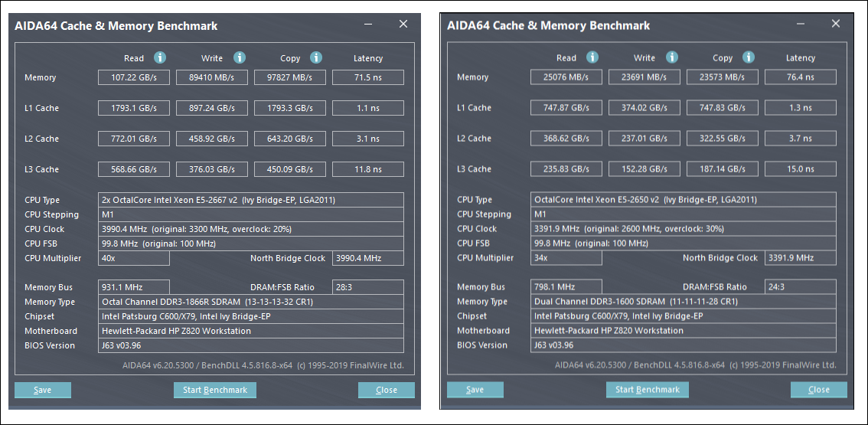Click the Write info icon in the left window
This screenshot has width=868, height=425.
pyautogui.click(x=240, y=58)
